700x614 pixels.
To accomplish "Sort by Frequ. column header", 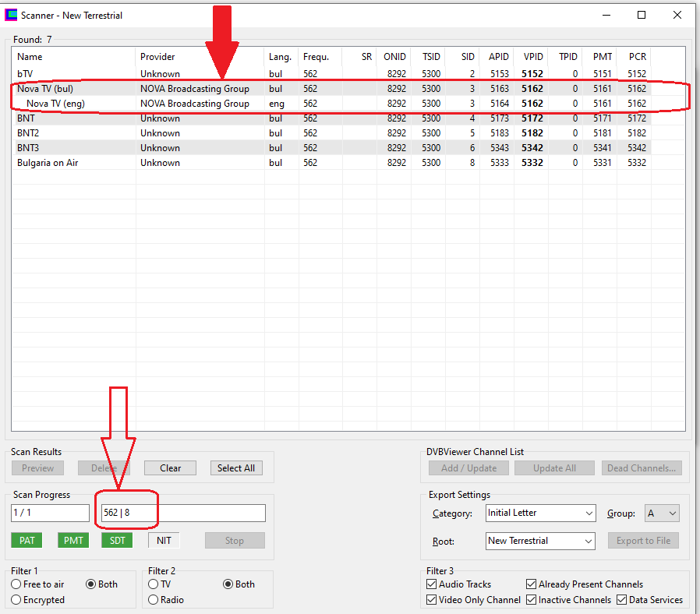I will [x=320, y=57].
